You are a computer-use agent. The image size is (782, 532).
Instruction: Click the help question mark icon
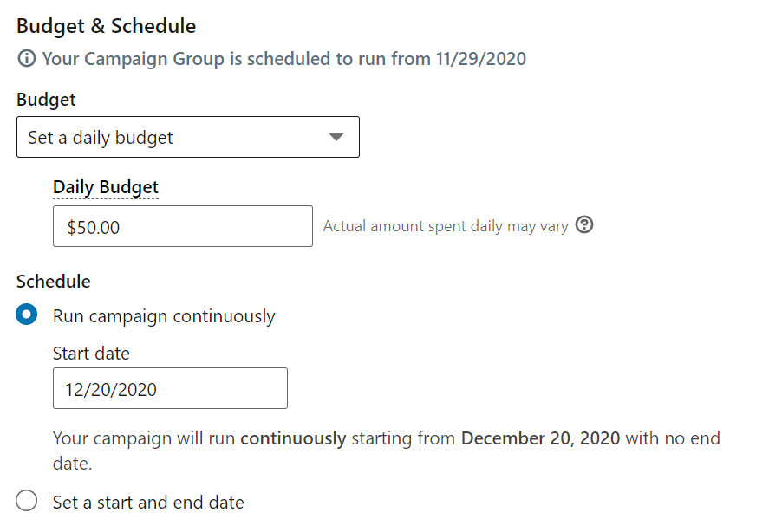tap(584, 225)
